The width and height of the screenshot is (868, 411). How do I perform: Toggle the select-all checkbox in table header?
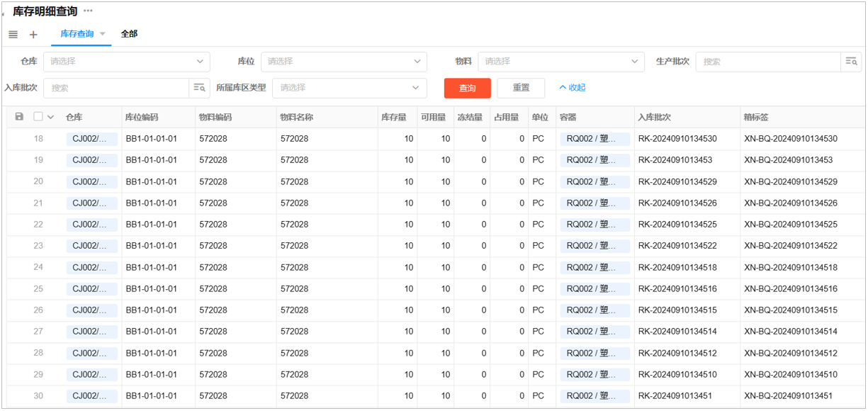(38, 117)
